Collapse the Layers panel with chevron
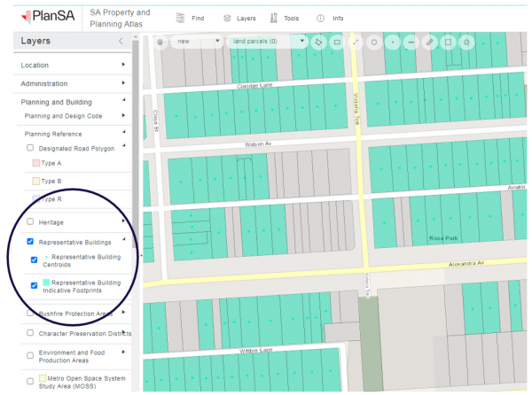This screenshot has width=532, height=395. [121, 42]
